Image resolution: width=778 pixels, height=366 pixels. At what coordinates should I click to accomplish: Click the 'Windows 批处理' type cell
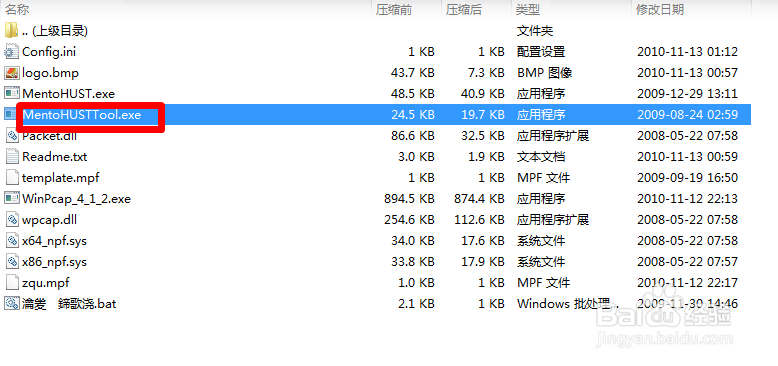568,304
